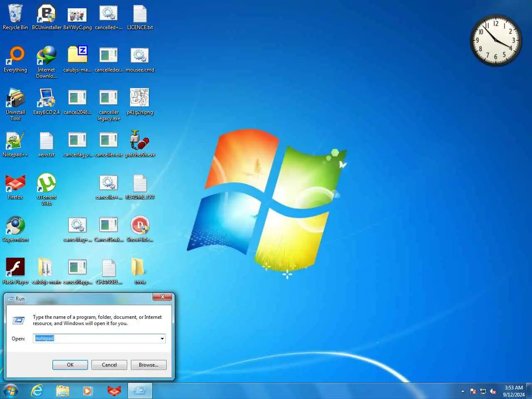Screen dimensions: 532x399
Task: Select the calubjs-ma... zip archive icon
Action: [77, 60]
